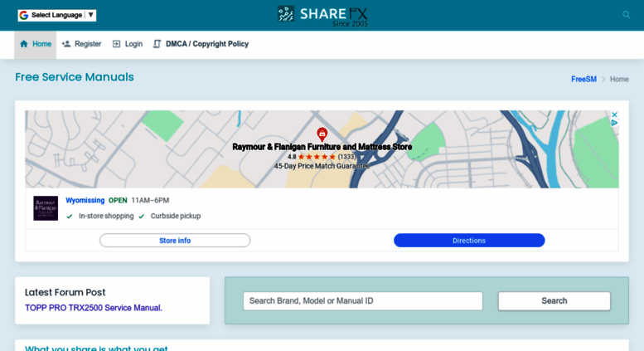Click the OPEN status text
Image resolution: width=644 pixels, height=351 pixels.
[118, 201]
